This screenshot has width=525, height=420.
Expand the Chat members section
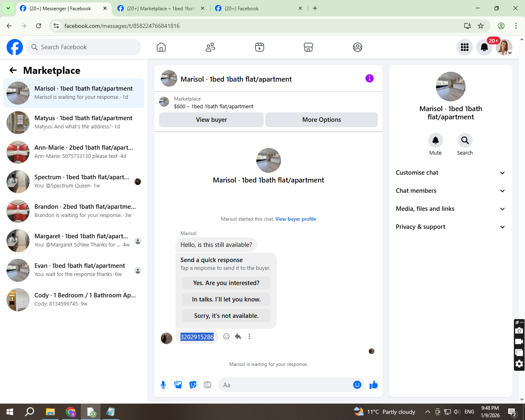coord(450,191)
